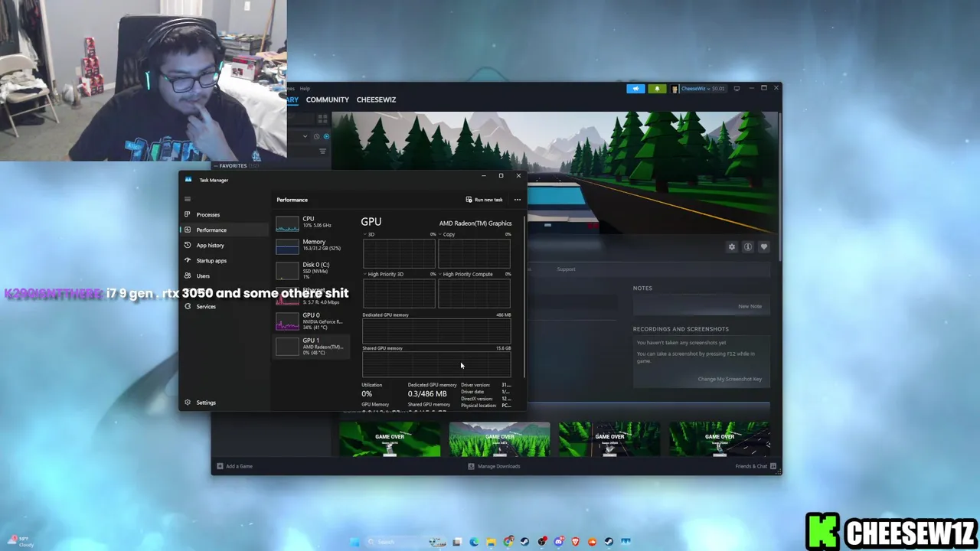Select Memory performance entry
980x551 pixels.
pos(312,245)
